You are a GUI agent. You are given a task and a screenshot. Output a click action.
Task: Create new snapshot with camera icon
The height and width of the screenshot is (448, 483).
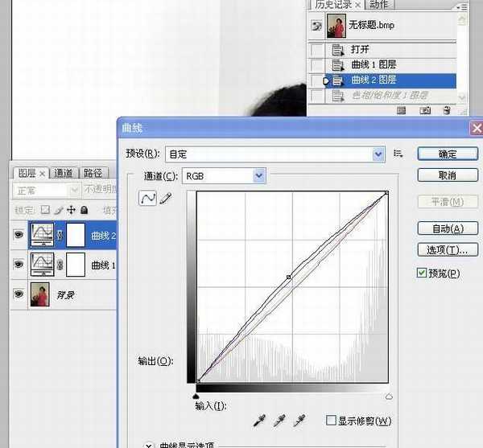click(425, 111)
